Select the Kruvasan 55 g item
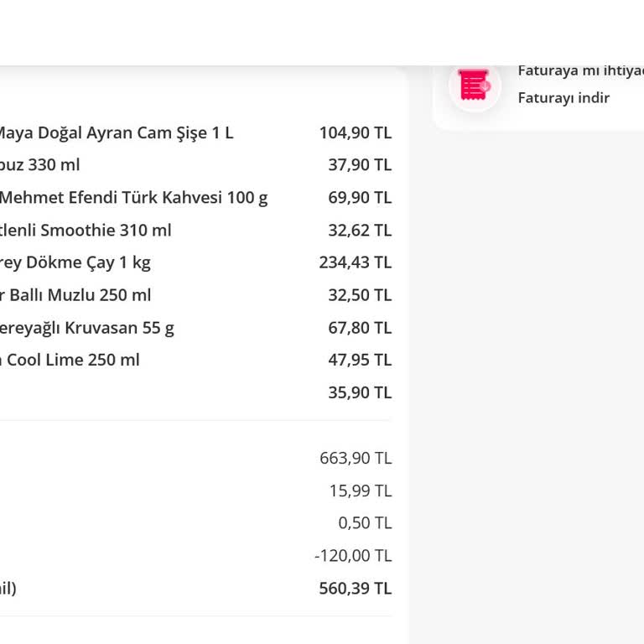Screen dimensions: 644x644 (87, 328)
